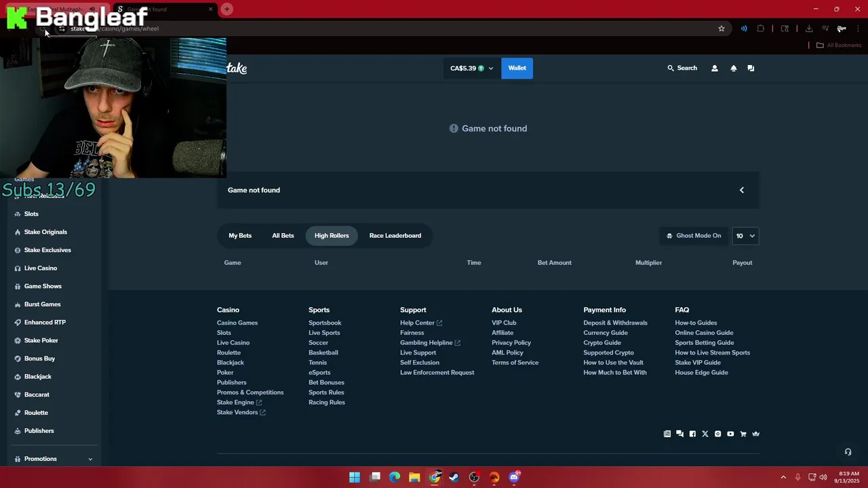The width and height of the screenshot is (868, 488).
Task: Click the Burst Games sidebar icon
Action: (x=18, y=304)
